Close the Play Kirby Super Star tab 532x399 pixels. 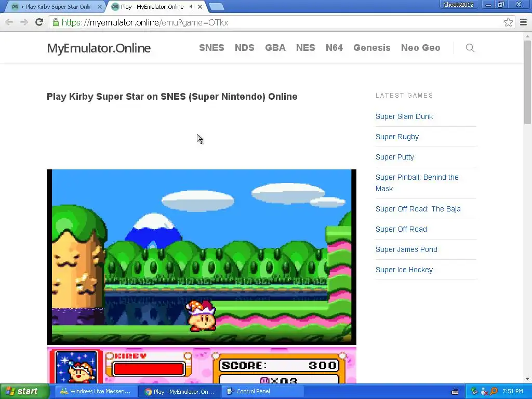click(99, 6)
